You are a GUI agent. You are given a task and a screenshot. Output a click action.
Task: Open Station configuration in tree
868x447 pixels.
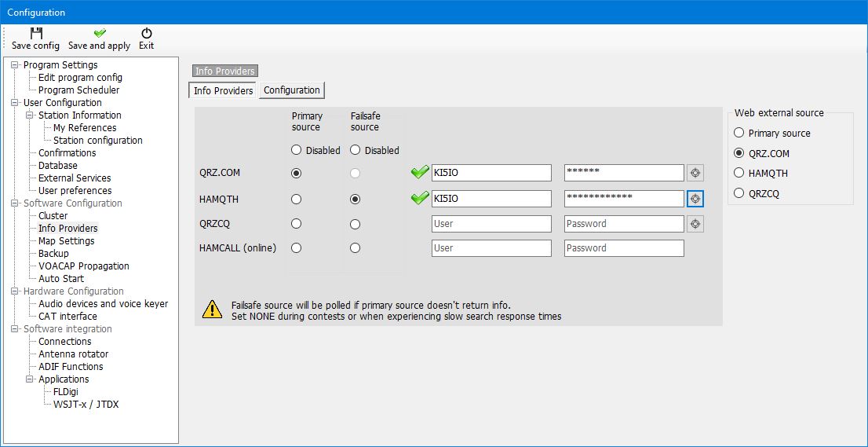tap(98, 140)
